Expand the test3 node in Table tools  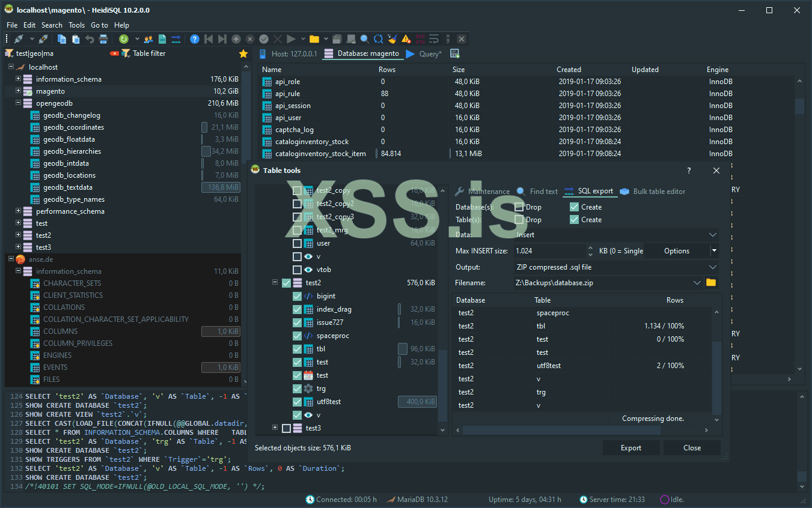coord(275,428)
